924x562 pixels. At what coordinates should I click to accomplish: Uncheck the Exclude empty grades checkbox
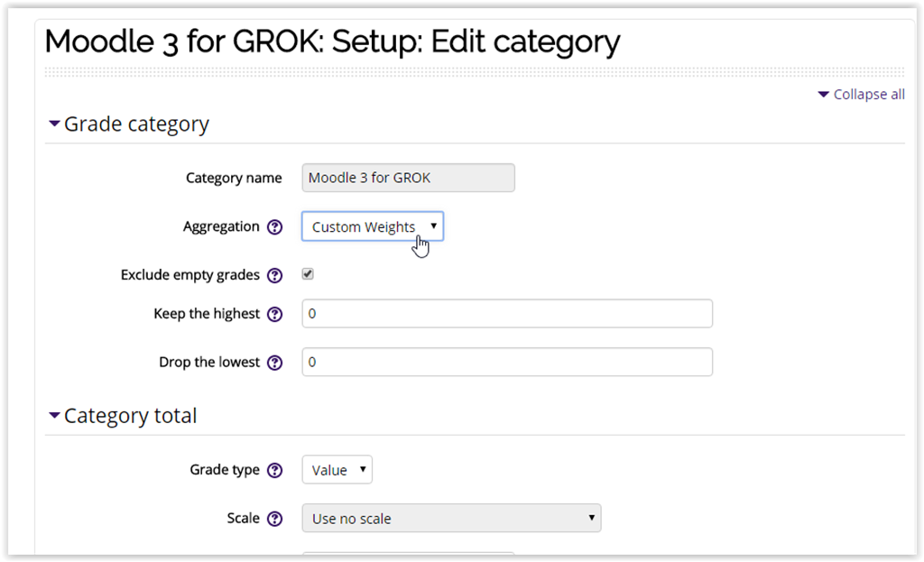click(x=308, y=274)
